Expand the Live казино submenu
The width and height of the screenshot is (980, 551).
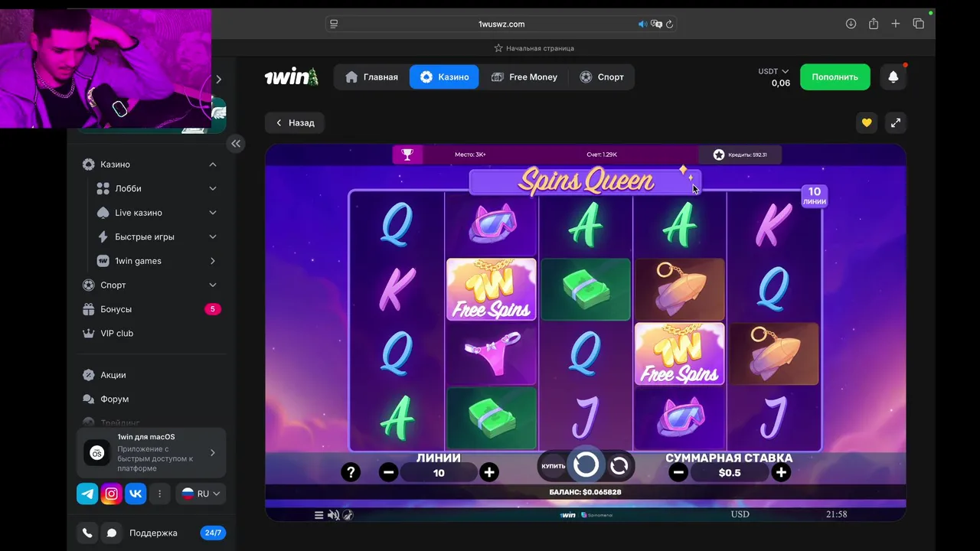coord(213,213)
